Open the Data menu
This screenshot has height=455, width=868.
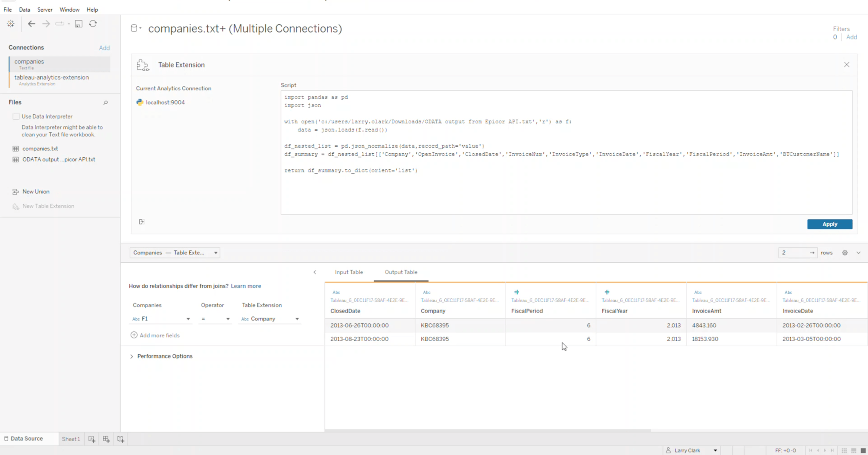point(24,9)
